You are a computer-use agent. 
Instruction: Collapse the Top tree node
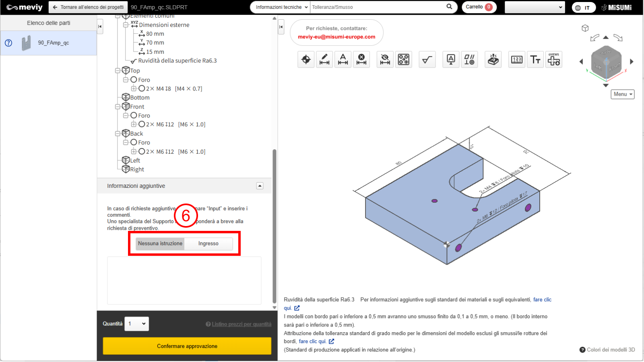[x=118, y=71]
